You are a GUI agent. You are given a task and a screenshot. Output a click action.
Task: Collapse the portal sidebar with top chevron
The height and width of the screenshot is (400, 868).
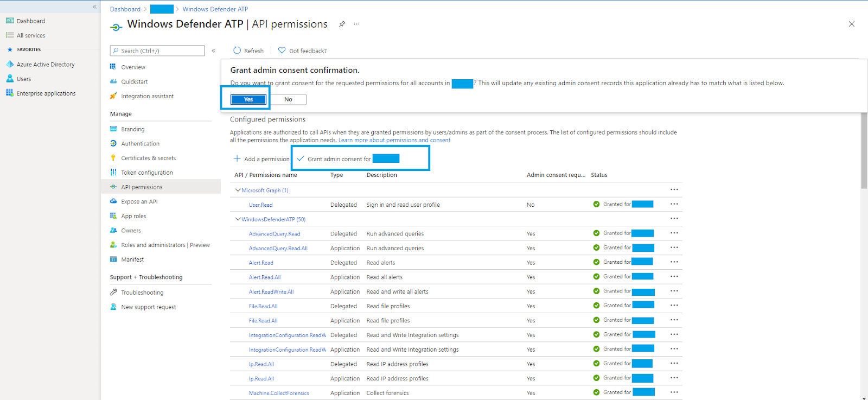pyautogui.click(x=94, y=7)
